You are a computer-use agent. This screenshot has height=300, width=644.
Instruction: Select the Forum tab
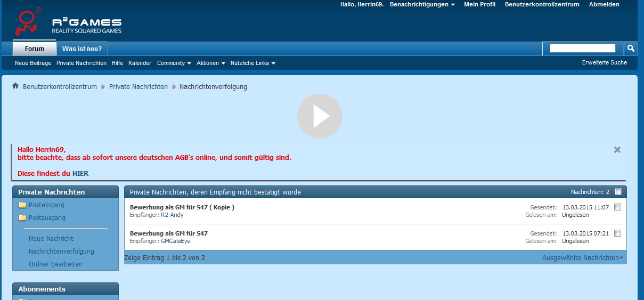pyautogui.click(x=35, y=49)
